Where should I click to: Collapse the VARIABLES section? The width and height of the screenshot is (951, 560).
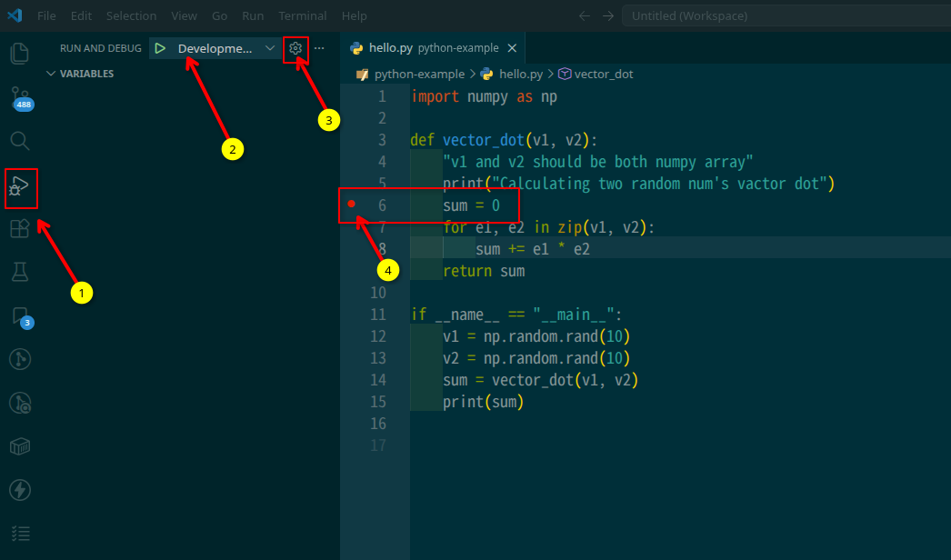[52, 73]
